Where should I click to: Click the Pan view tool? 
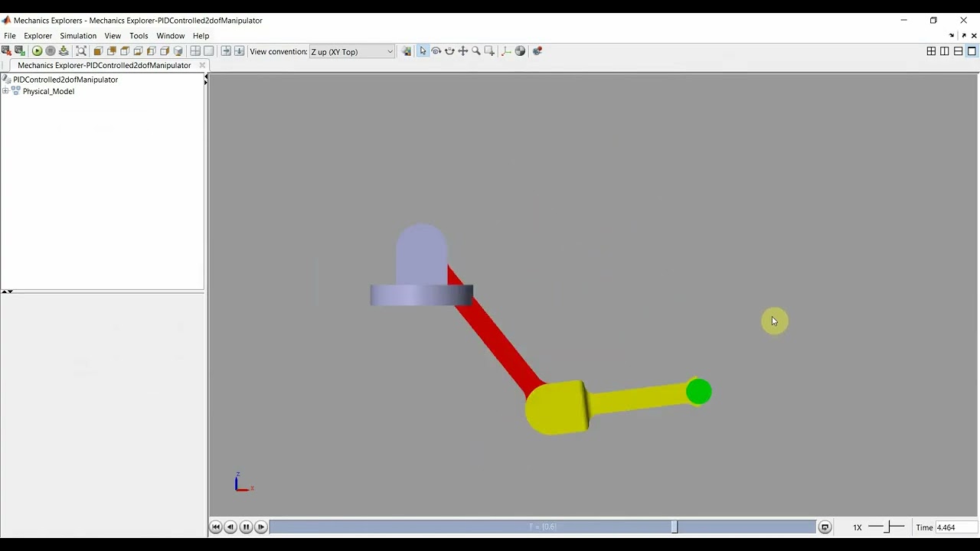click(x=463, y=51)
